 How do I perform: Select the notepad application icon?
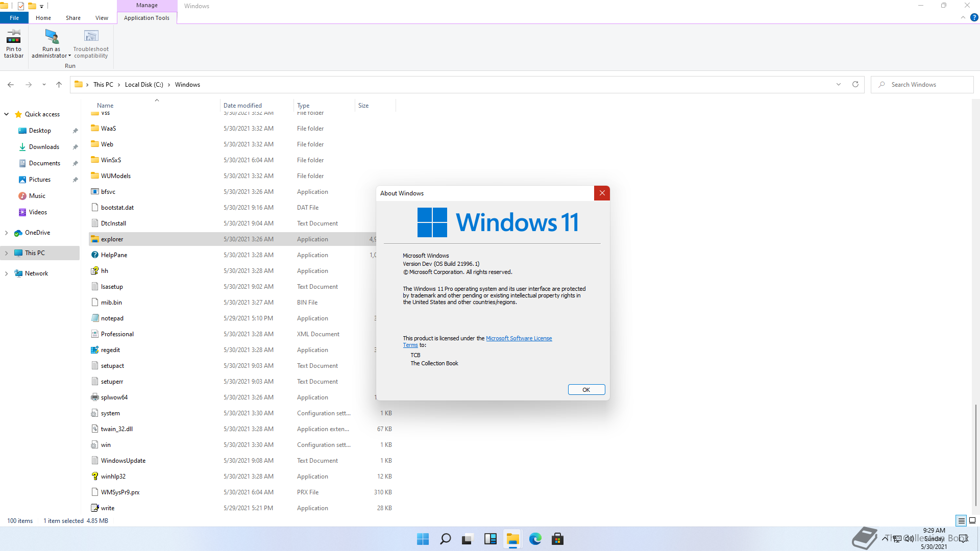tap(95, 318)
